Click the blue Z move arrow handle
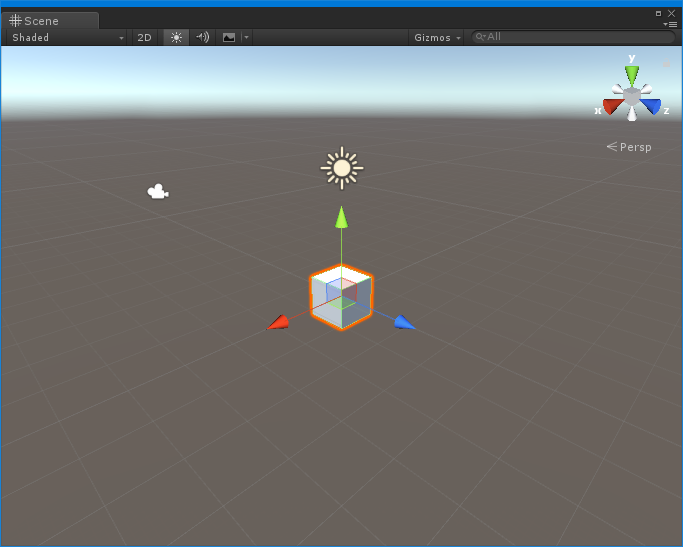The width and height of the screenshot is (683, 547). coord(405,322)
